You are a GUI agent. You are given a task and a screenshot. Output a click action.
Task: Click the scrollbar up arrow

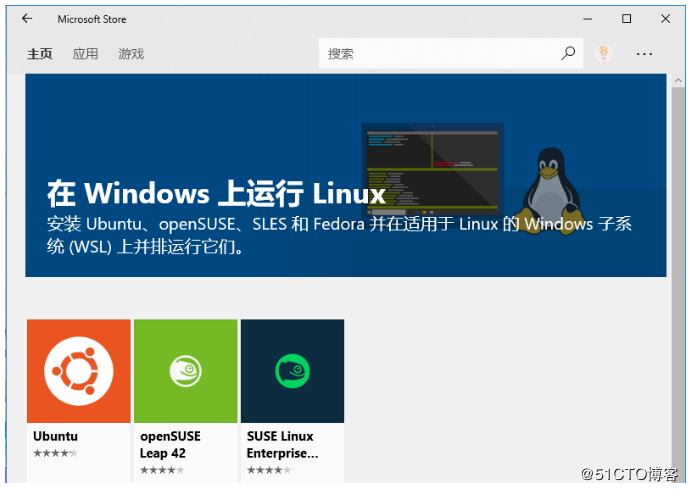[x=678, y=81]
